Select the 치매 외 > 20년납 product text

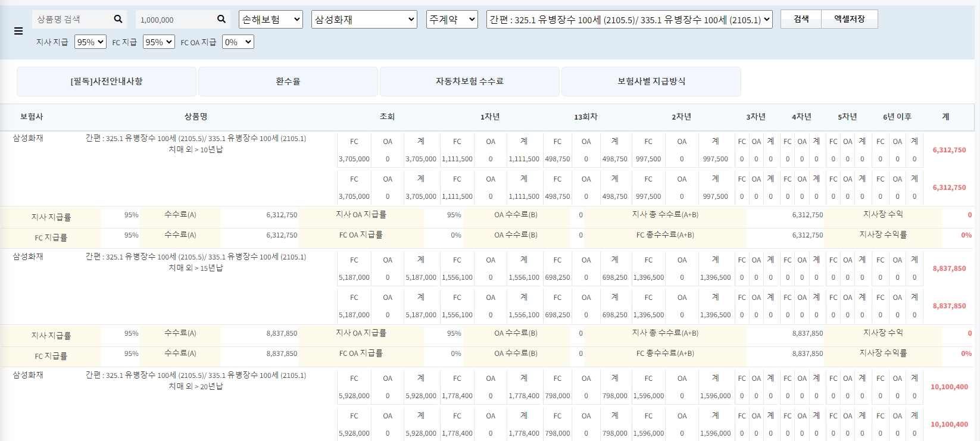tap(196, 386)
